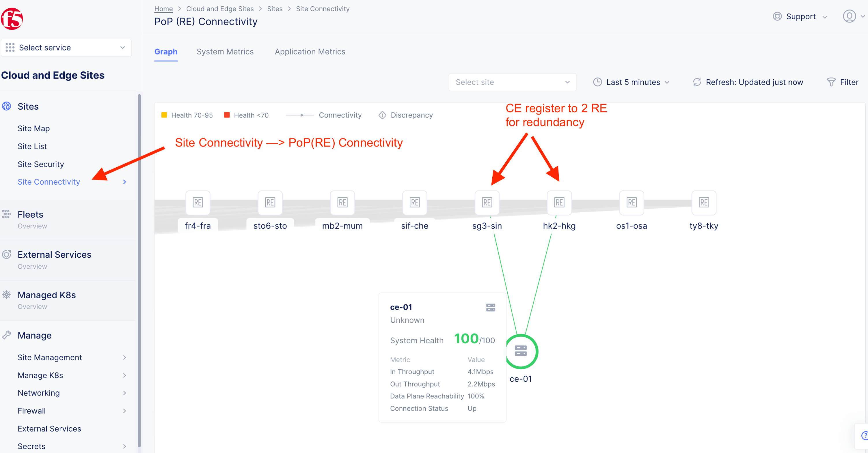Image resolution: width=868 pixels, height=453 pixels.
Task: Open Site List in the sidebar
Action: click(x=32, y=146)
